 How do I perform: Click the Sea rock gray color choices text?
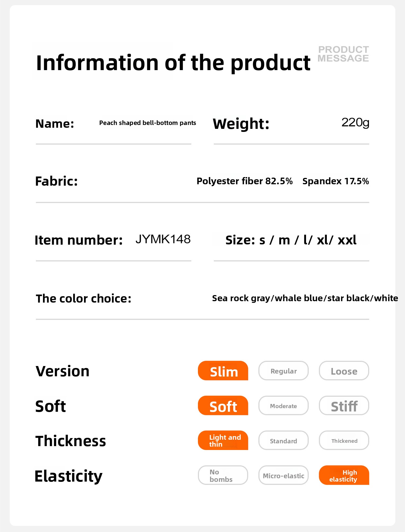[305, 298]
